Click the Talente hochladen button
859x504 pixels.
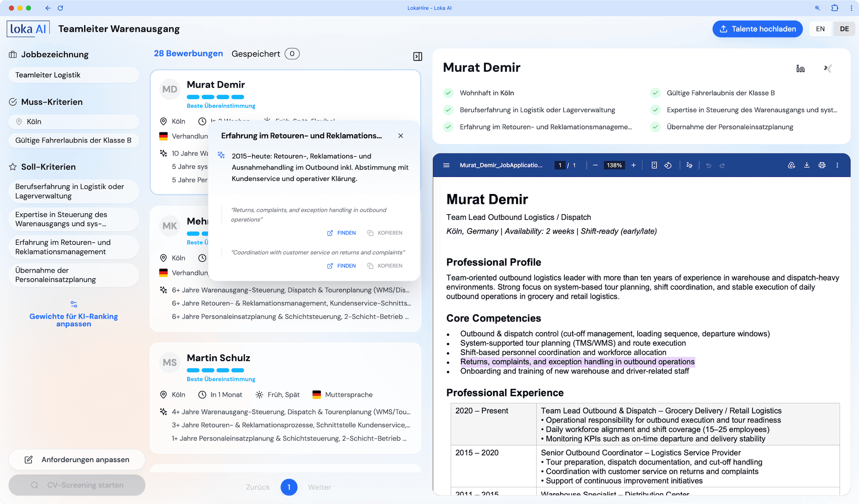tap(757, 29)
